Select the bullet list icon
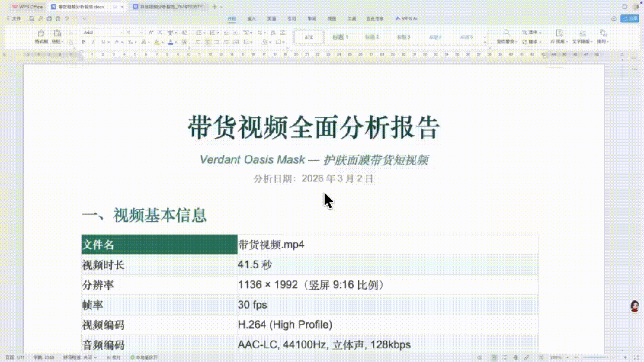This screenshot has width=644, height=362. click(199, 32)
